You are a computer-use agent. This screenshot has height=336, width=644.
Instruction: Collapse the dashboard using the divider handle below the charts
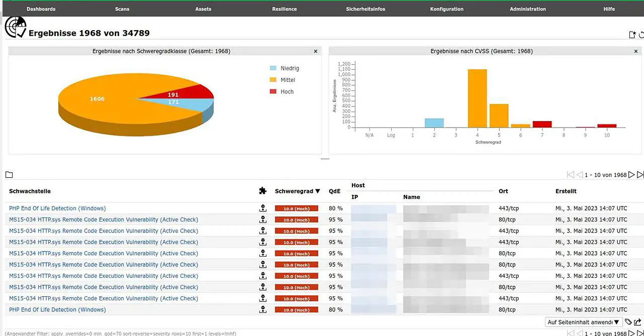pyautogui.click(x=325, y=159)
